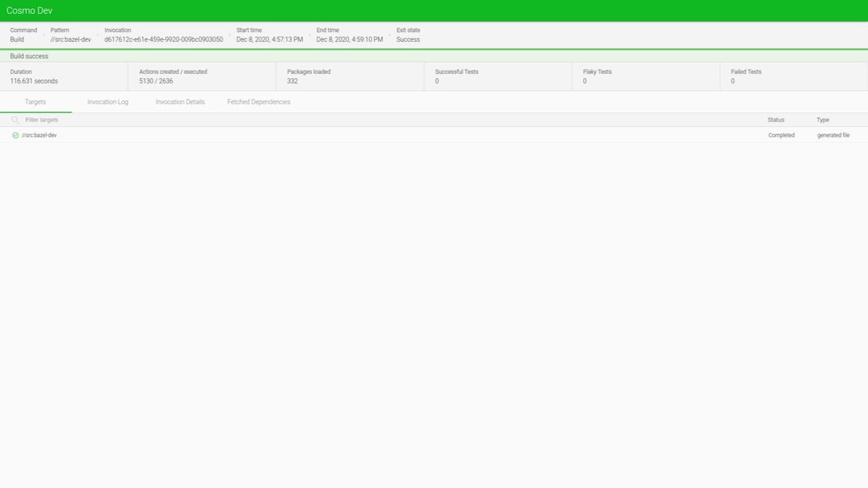The image size is (868, 488).
Task: Open the Invocation Log tab
Action: [108, 102]
